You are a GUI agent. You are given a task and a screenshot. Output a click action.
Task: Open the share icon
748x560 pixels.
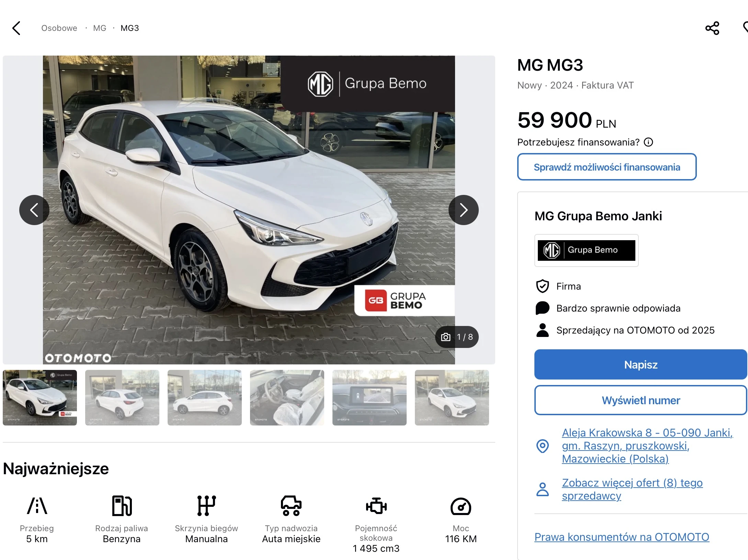click(712, 28)
